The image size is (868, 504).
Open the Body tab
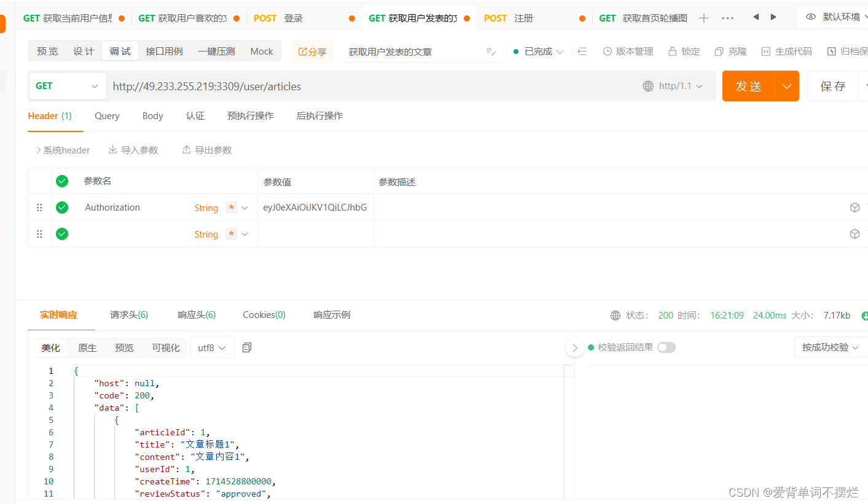[153, 115]
